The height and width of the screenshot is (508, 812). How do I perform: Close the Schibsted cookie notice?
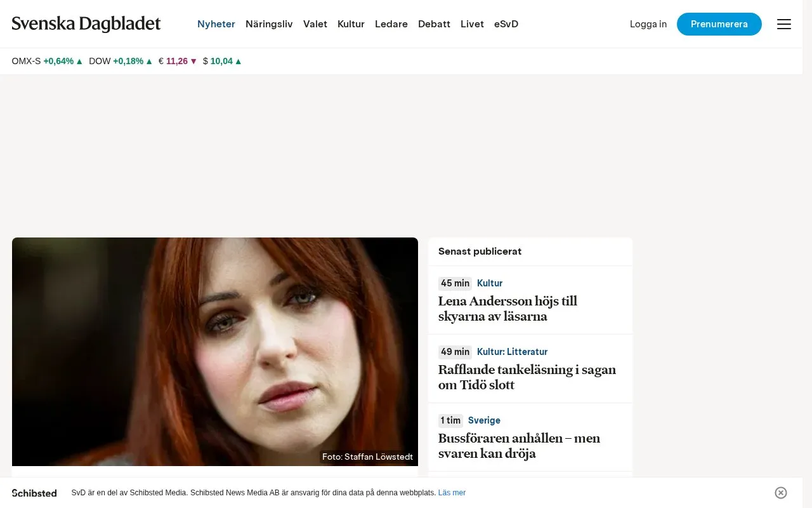click(x=781, y=493)
